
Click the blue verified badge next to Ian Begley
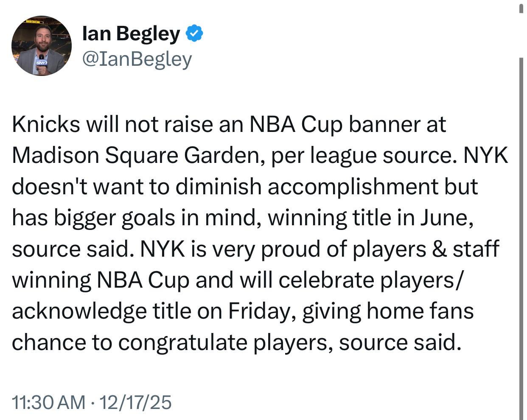pyautogui.click(x=195, y=33)
